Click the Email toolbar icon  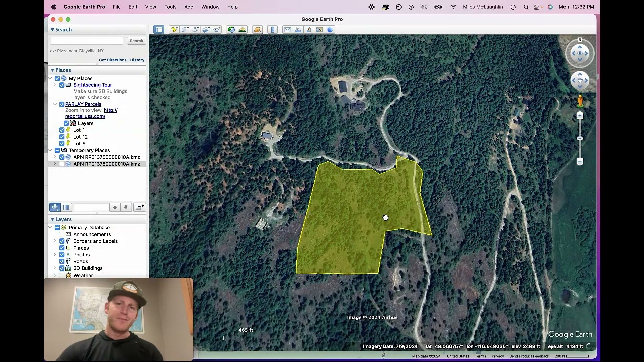click(287, 30)
